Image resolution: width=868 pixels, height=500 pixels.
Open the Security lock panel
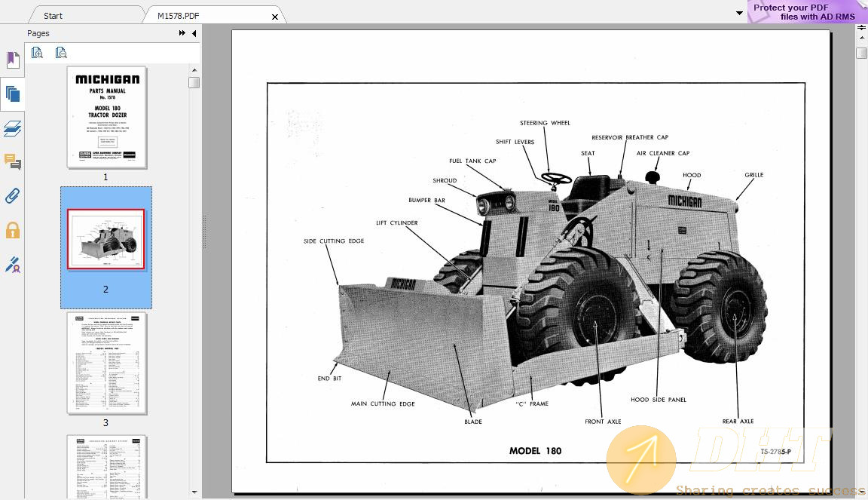click(x=13, y=230)
